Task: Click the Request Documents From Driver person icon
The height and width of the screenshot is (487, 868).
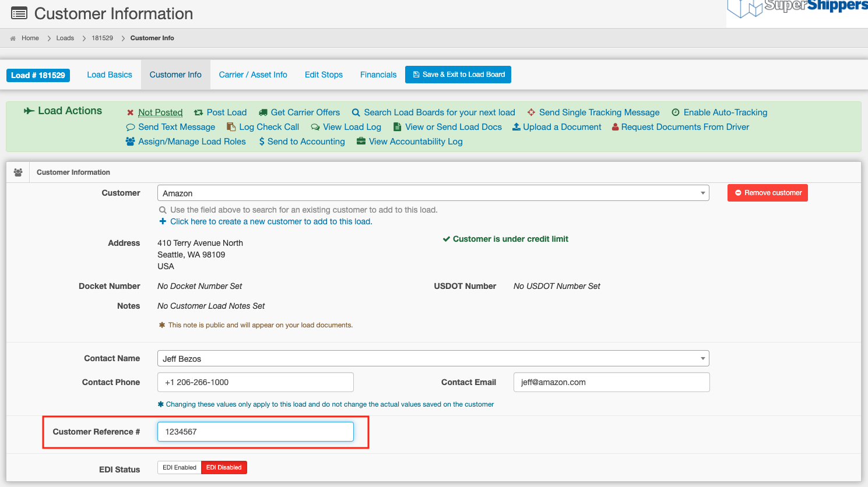Action: [615, 127]
